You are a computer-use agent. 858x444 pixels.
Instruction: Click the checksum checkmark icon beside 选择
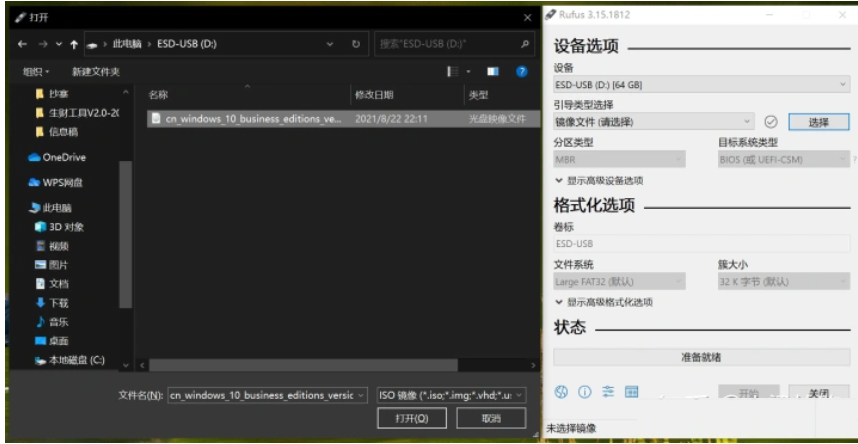[771, 121]
